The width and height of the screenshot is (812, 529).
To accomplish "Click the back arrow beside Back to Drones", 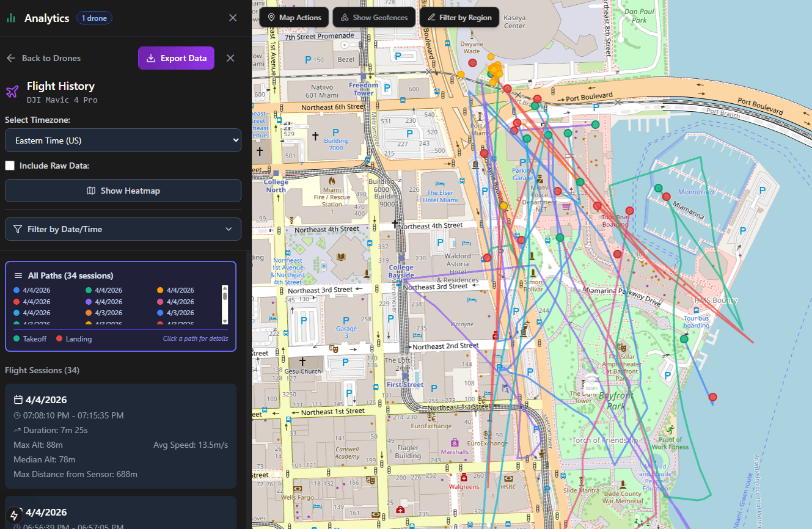I will (x=11, y=58).
